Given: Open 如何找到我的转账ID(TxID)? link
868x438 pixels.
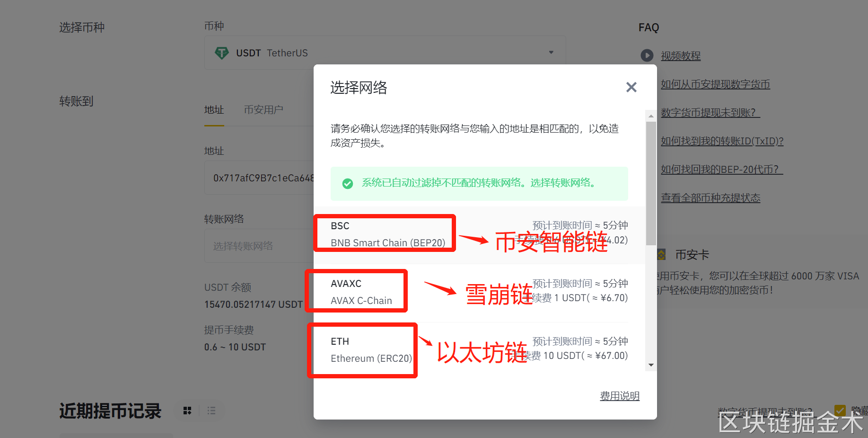Looking at the screenshot, I should click(x=722, y=141).
